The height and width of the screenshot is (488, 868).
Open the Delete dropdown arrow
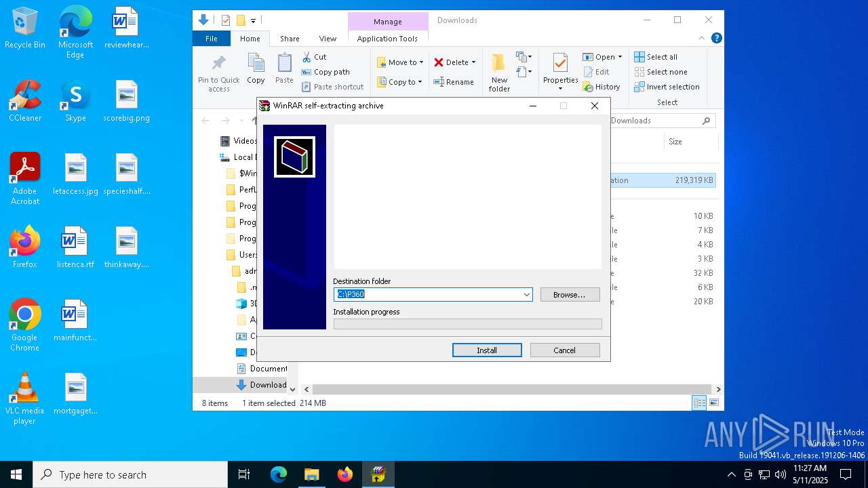(x=473, y=62)
